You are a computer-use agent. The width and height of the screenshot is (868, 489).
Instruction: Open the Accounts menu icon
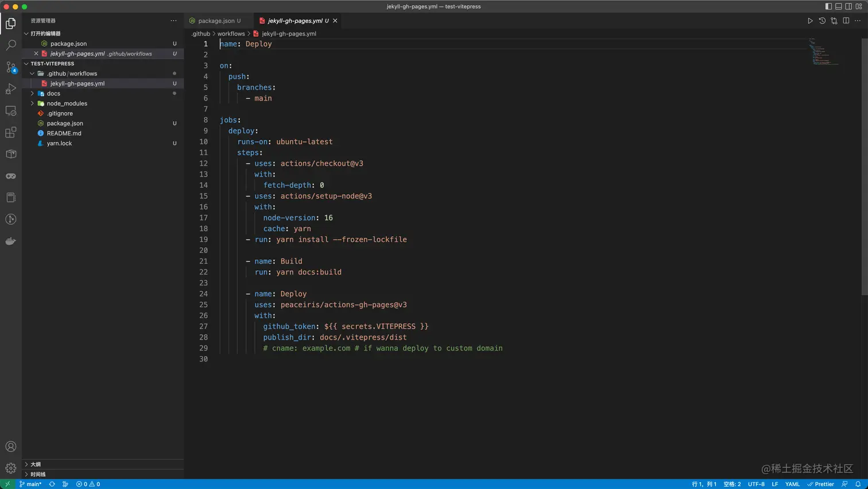click(x=10, y=446)
